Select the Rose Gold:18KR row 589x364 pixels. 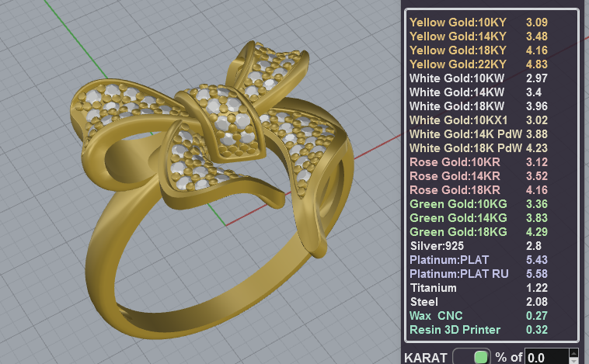coord(479,190)
